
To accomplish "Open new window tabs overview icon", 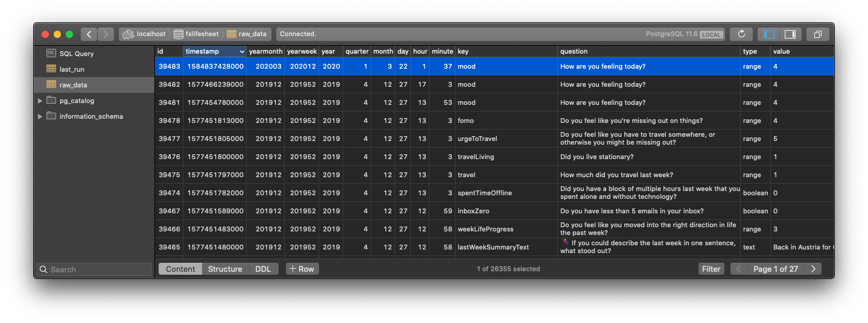I will coord(817,34).
